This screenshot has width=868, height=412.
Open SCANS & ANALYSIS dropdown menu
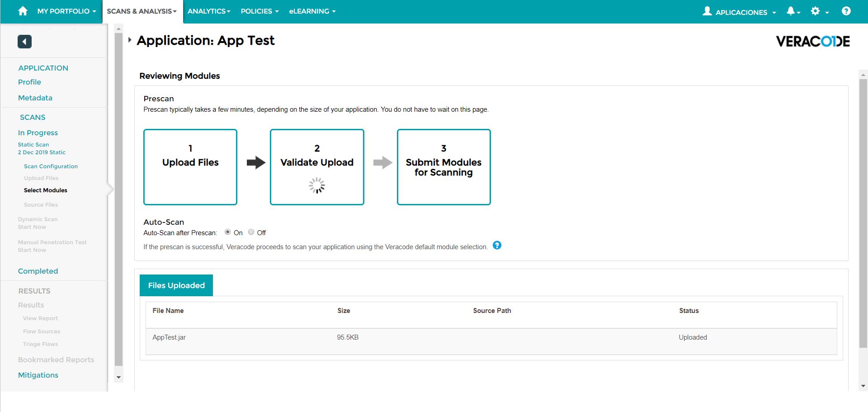click(142, 11)
